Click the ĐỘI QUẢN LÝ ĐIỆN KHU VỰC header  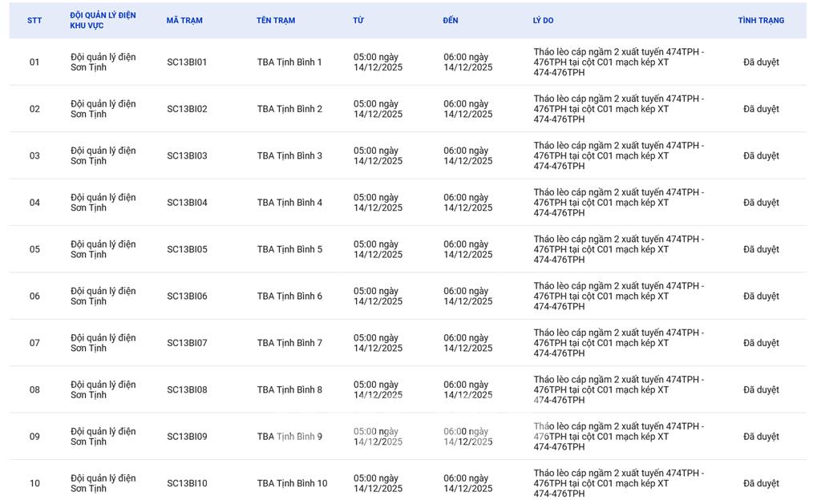click(x=103, y=21)
